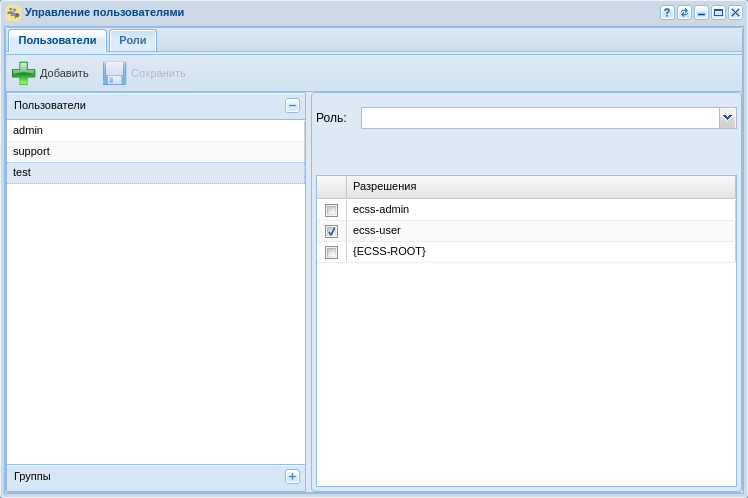
Task: Click the user management icon in title bar
Action: coord(13,12)
